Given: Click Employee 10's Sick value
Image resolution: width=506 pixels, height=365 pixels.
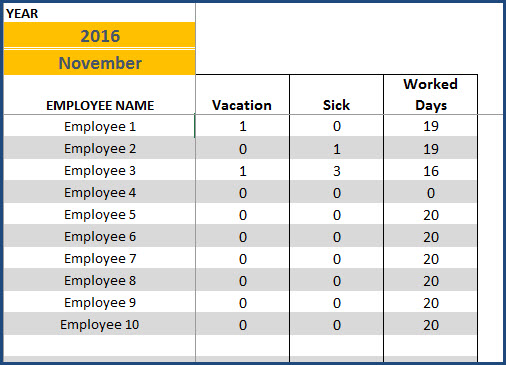Looking at the screenshot, I should pyautogui.click(x=337, y=324).
